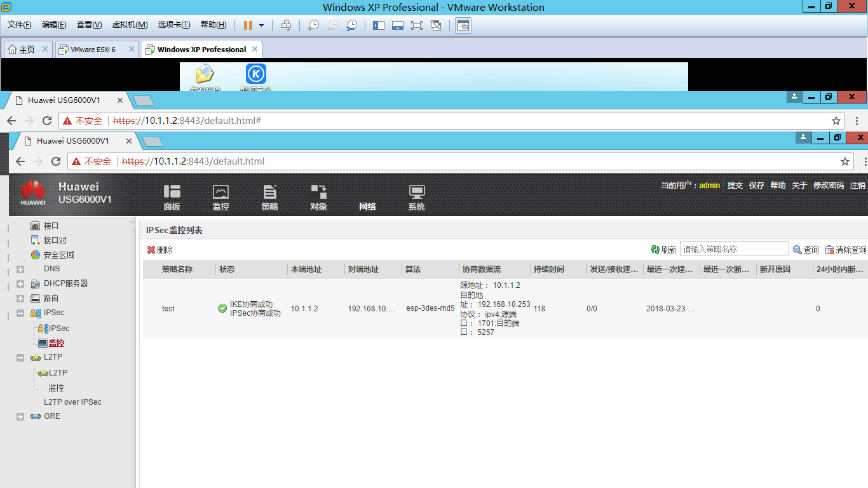
Task: Expand the DHCP服务器 tree node
Action: pos(20,284)
